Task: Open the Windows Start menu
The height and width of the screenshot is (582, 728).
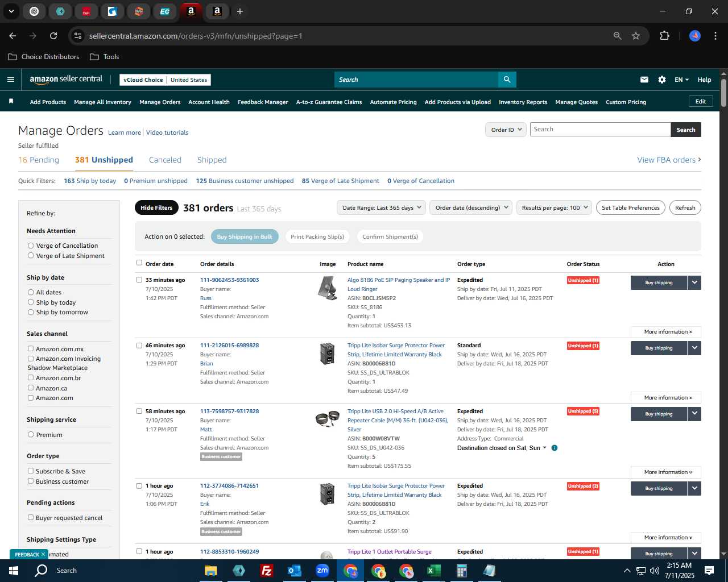Action: coord(14,571)
